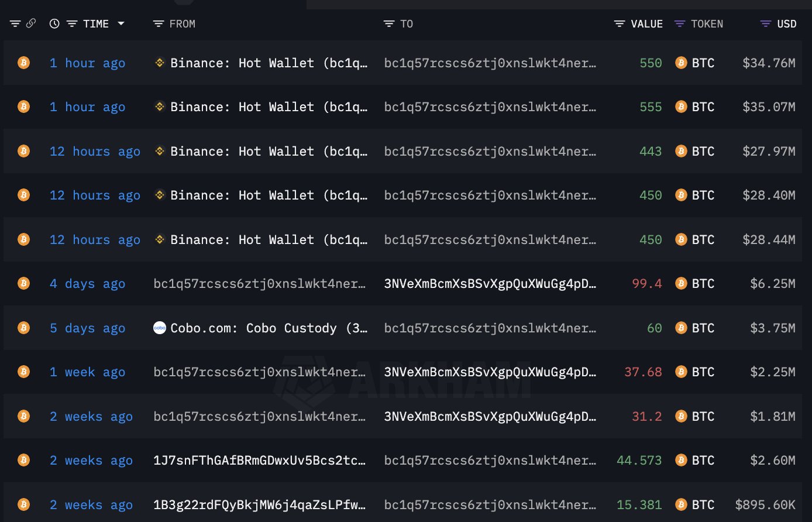Image resolution: width=812 pixels, height=522 pixels.
Task: Click the green 550 BTC value
Action: pyautogui.click(x=650, y=63)
